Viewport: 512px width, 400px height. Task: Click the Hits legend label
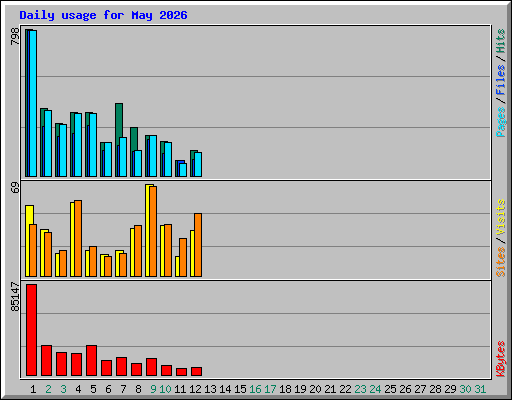tap(500, 41)
